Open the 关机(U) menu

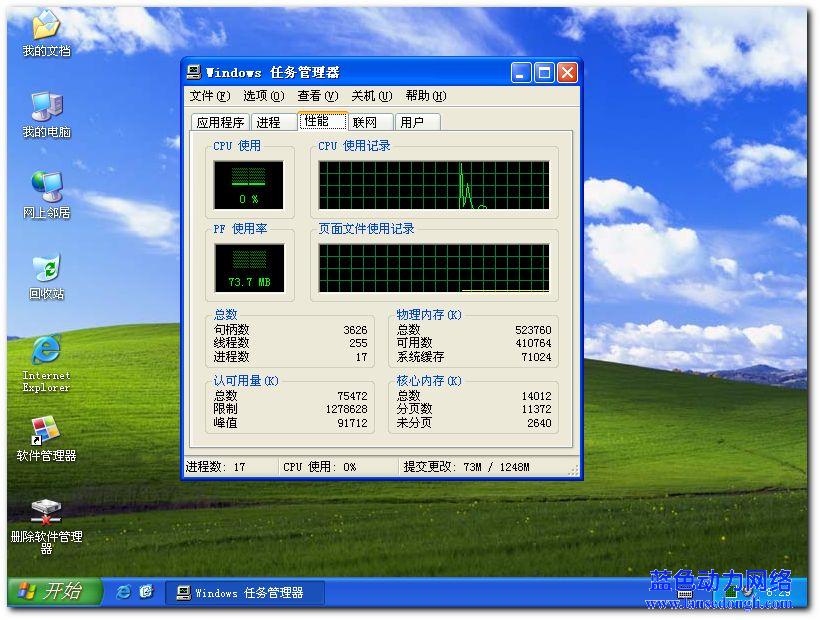pos(372,96)
